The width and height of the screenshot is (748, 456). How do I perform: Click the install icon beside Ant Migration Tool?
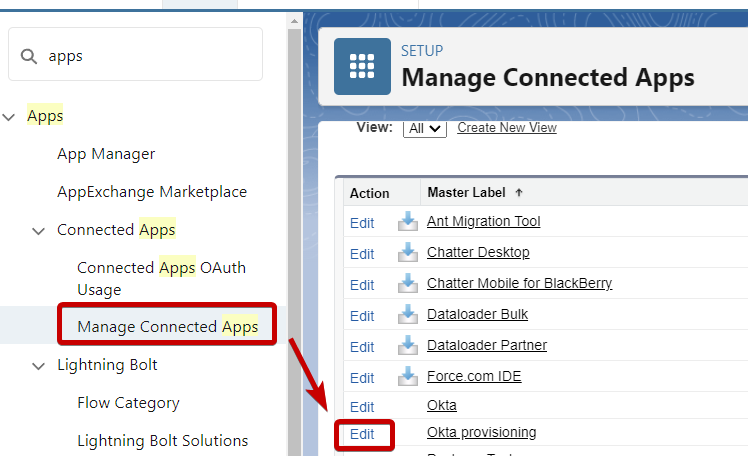[408, 221]
